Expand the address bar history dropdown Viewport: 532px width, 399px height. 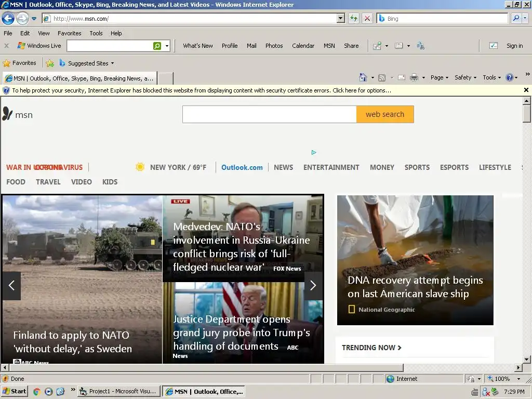(341, 19)
